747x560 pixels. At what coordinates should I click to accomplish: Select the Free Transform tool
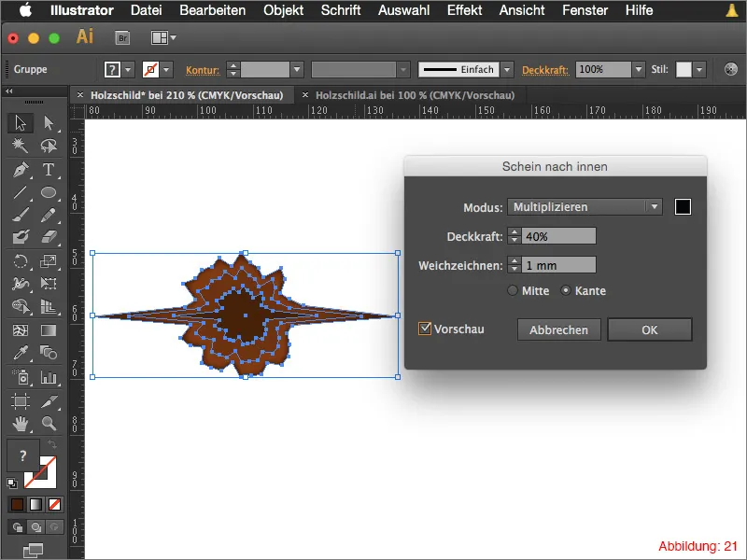tap(49, 284)
